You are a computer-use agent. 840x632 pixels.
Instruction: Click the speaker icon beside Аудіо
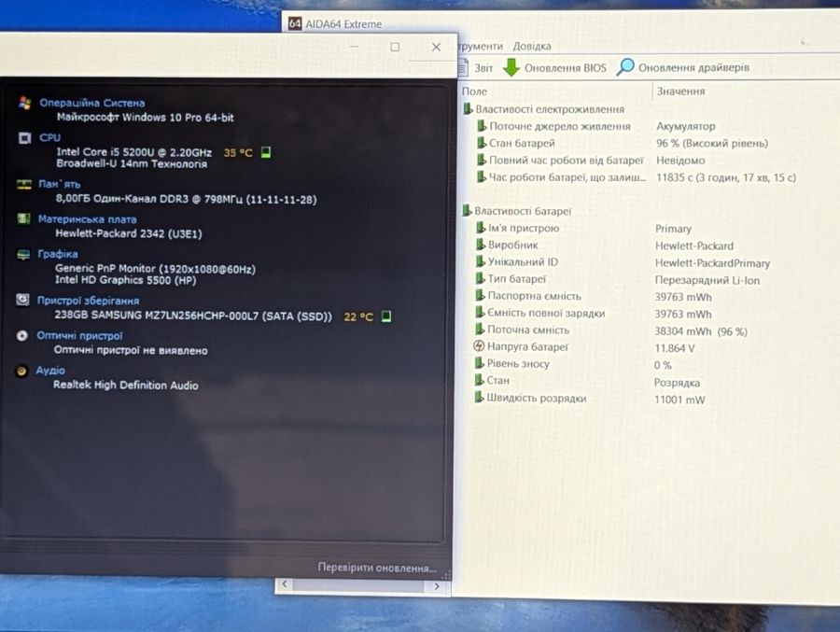point(21,371)
